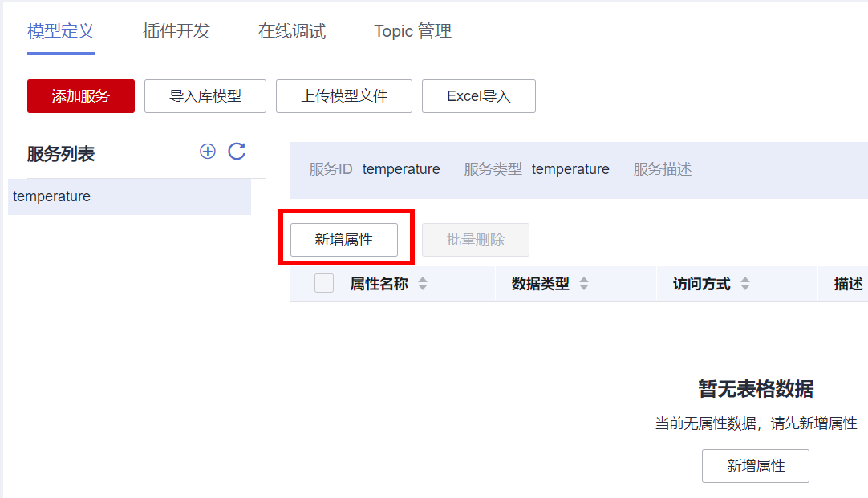Sort by 属性名称 column arrows
The image size is (868, 498).
[423, 284]
